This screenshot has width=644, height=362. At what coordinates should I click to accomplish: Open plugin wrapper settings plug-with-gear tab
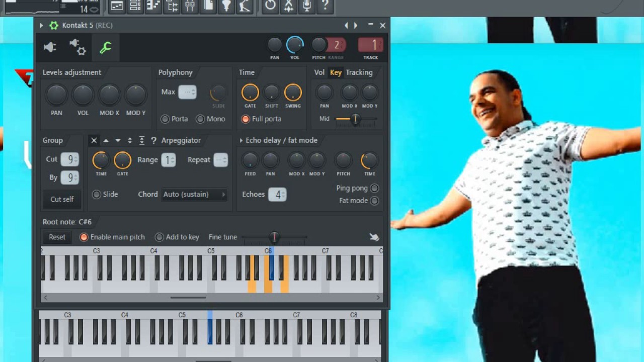77,47
